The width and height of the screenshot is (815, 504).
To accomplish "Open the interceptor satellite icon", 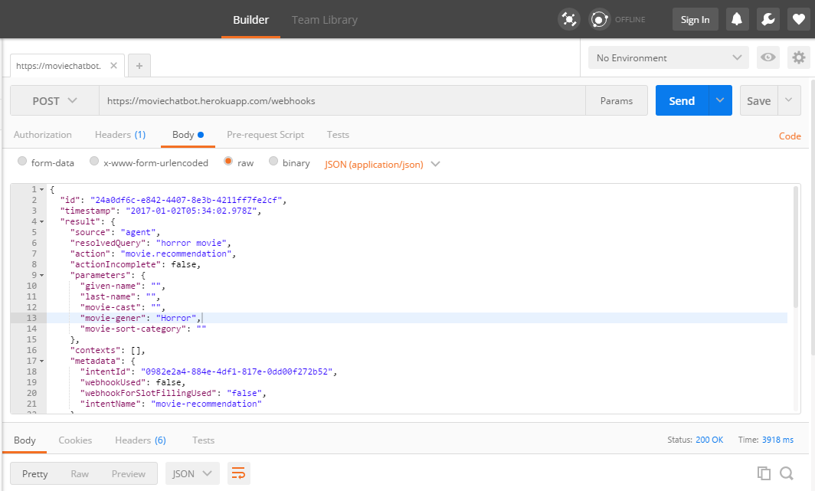I will click(x=568, y=20).
